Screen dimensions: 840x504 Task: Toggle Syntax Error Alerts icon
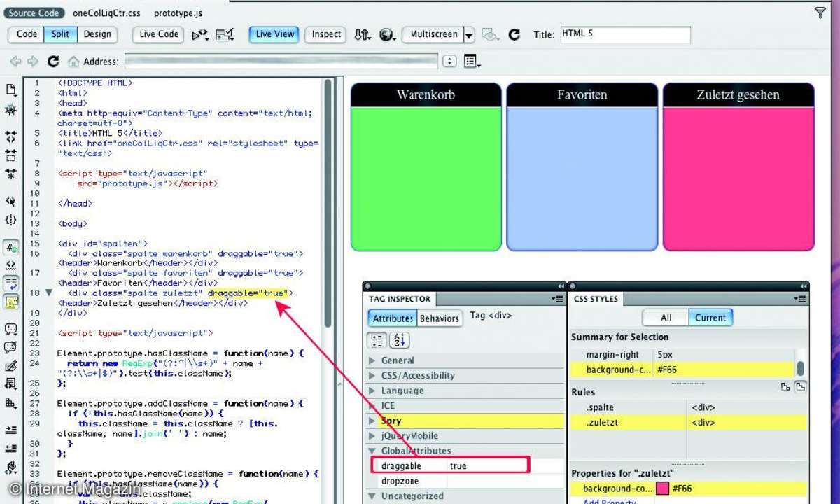click(x=11, y=302)
